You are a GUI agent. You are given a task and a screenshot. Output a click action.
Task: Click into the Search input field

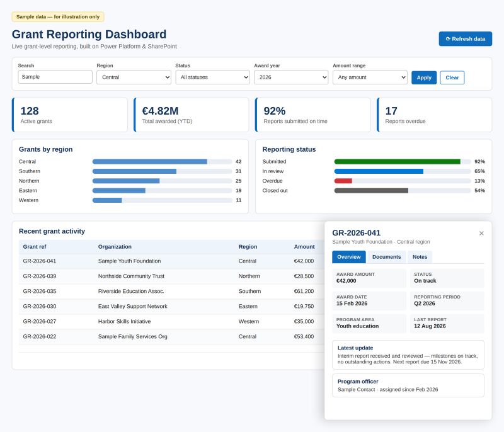click(x=55, y=77)
